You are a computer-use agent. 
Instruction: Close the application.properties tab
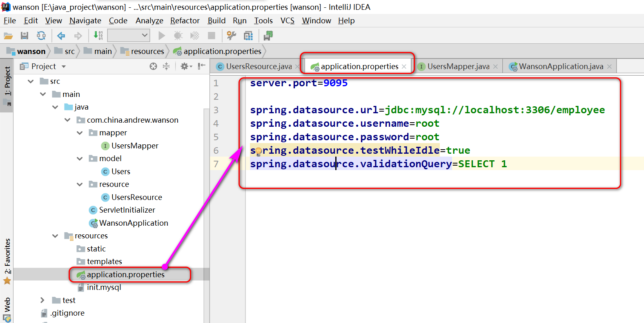click(404, 67)
